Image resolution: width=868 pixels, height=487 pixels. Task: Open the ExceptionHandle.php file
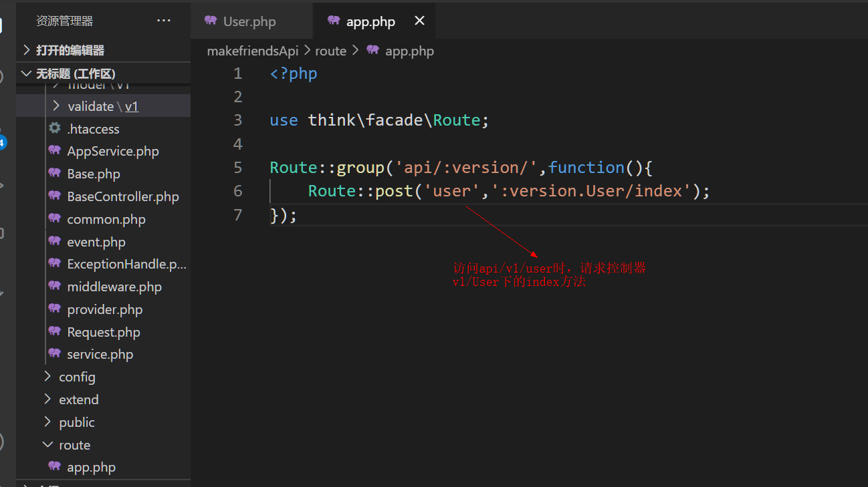(126, 264)
